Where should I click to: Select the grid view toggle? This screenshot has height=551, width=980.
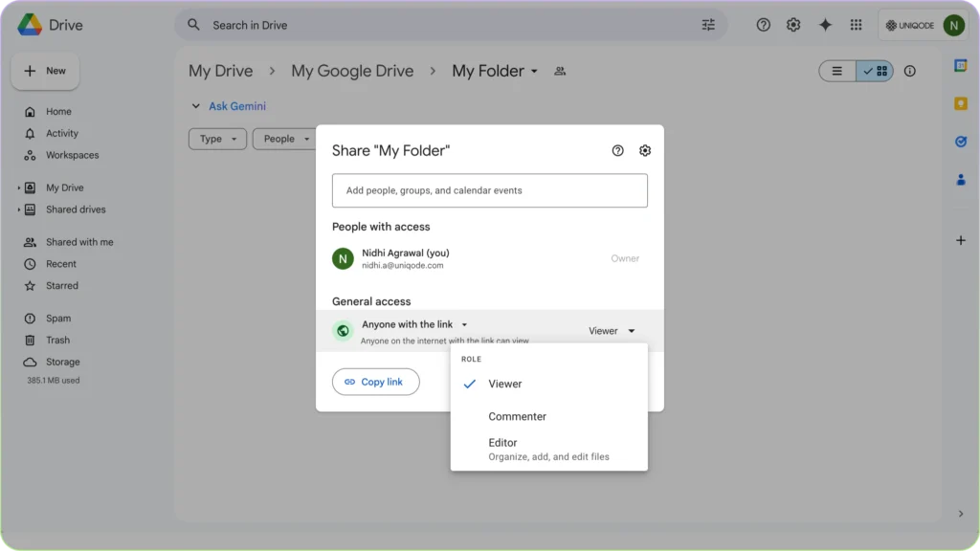click(x=874, y=71)
